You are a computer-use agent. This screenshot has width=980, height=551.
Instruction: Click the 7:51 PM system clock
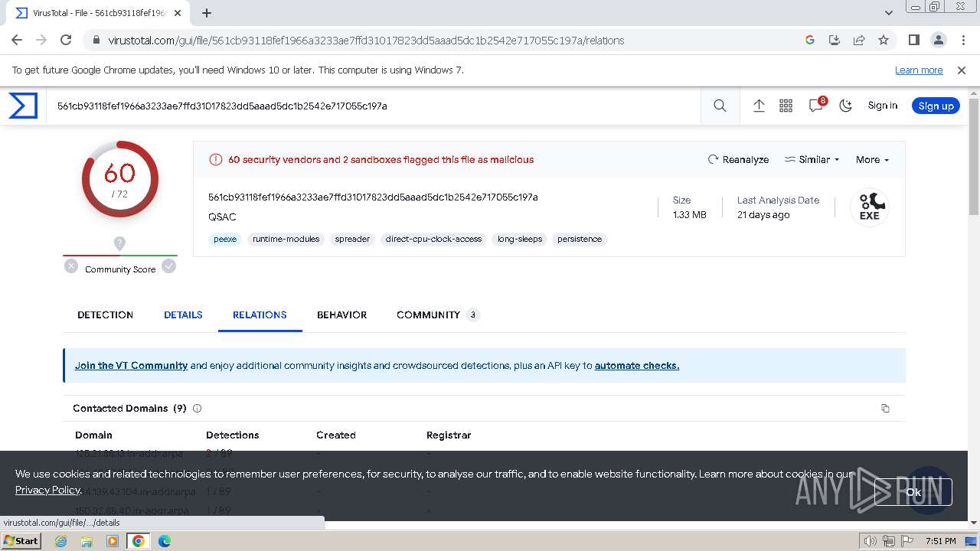point(941,541)
